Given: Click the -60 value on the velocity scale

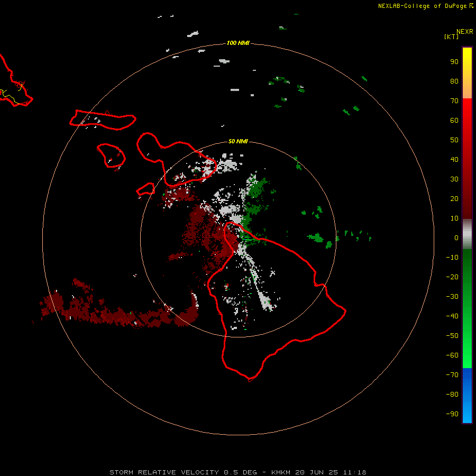Looking at the screenshot, I should (x=452, y=355).
